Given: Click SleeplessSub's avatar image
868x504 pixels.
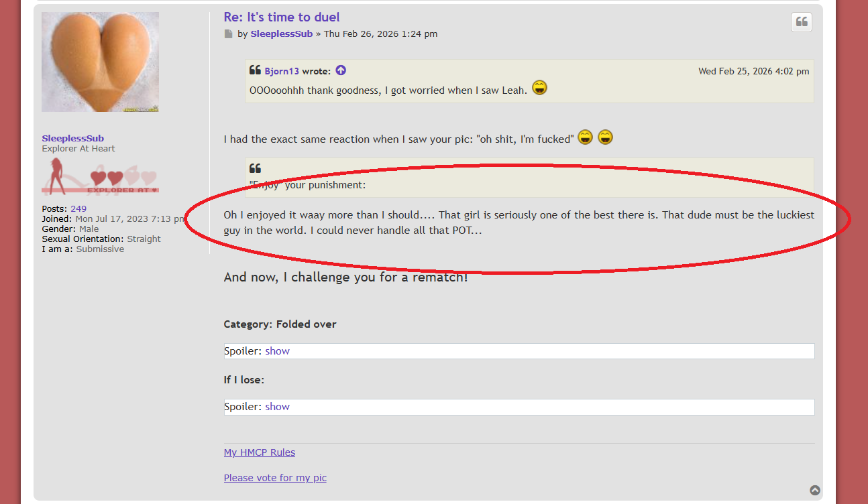Looking at the screenshot, I should (x=101, y=62).
